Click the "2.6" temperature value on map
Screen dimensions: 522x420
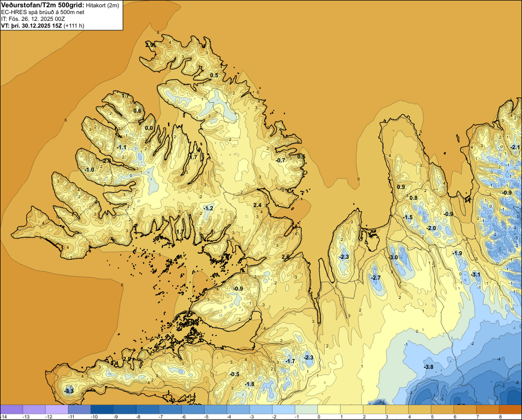286,257
